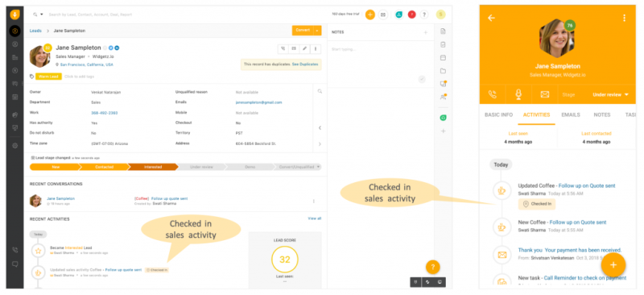Search lead fields using the magnifier icon
The image size is (644, 295).
point(320,92)
